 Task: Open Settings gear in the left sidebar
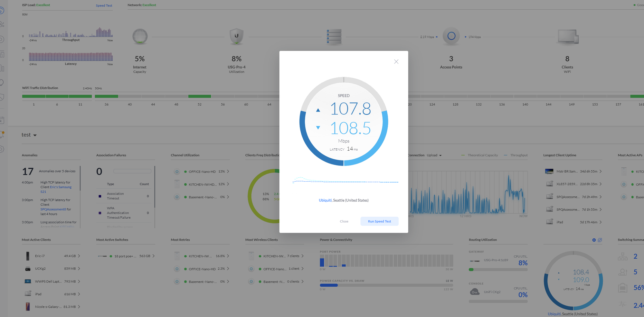[2, 149]
